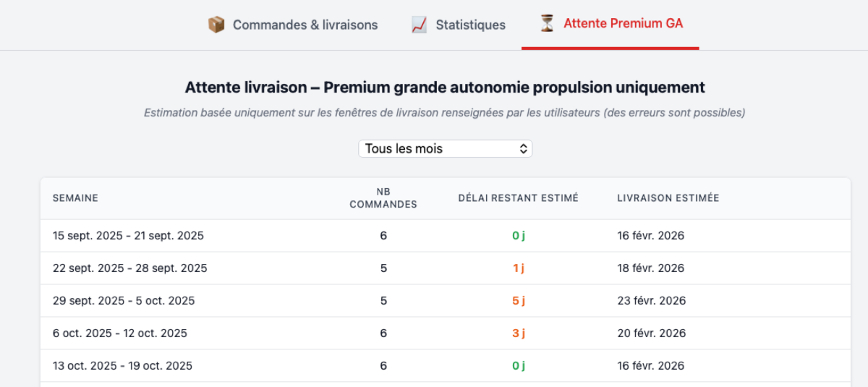Click the orange 5 j delay value

tap(518, 301)
